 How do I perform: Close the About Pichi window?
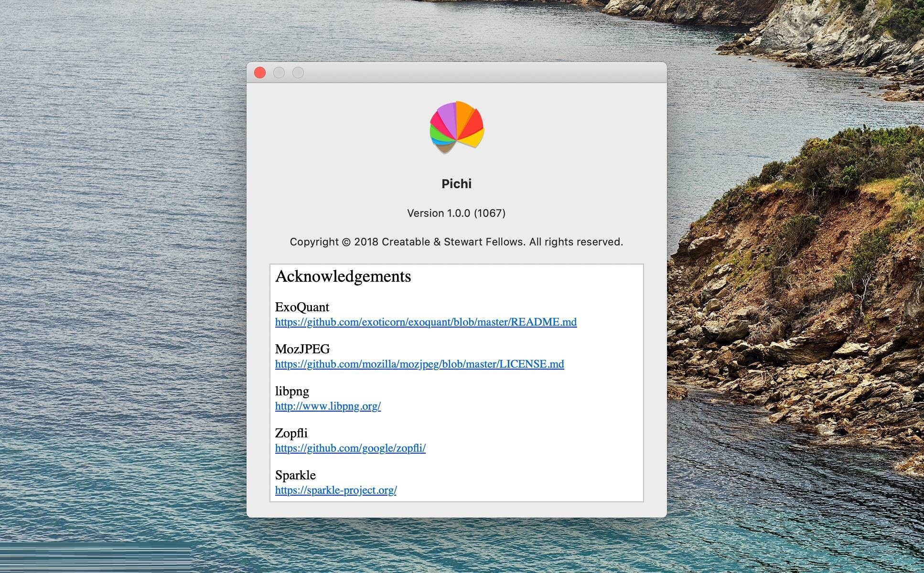(x=260, y=73)
